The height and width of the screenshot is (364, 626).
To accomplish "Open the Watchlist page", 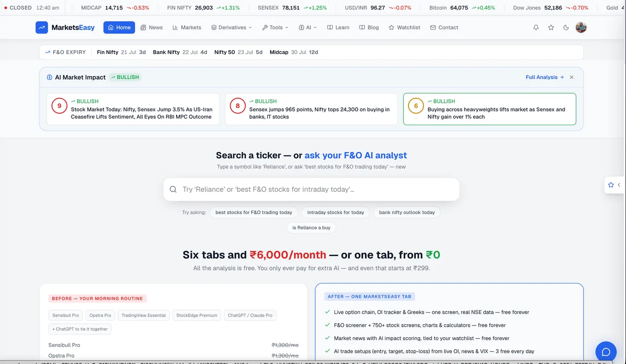I will pos(405,27).
